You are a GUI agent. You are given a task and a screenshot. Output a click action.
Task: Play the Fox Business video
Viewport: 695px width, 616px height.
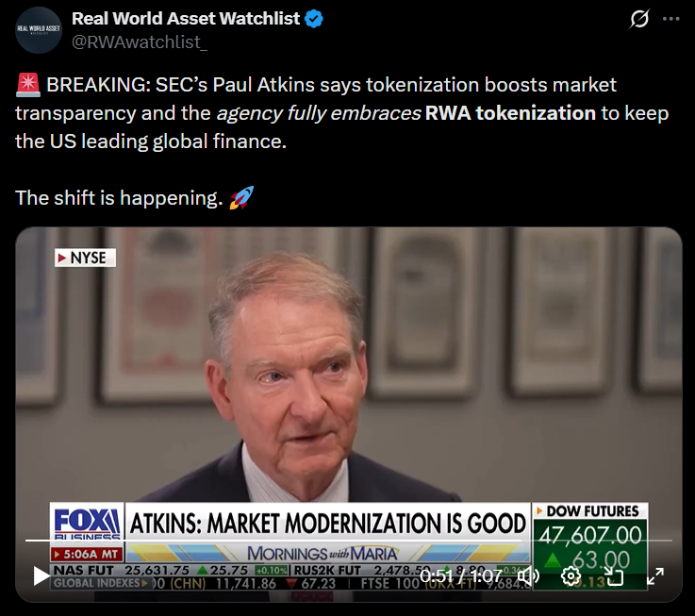click(x=41, y=575)
